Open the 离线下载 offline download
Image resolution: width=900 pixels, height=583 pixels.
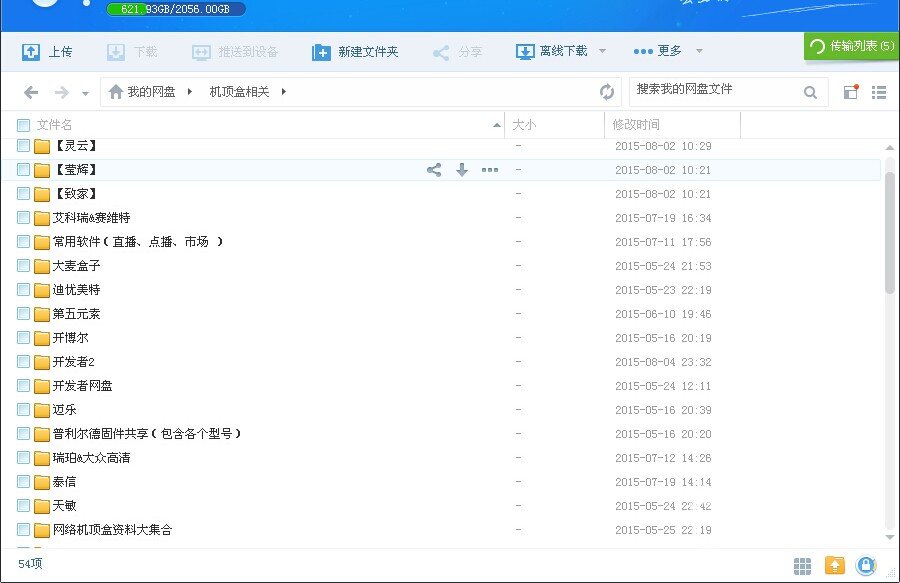pos(551,52)
